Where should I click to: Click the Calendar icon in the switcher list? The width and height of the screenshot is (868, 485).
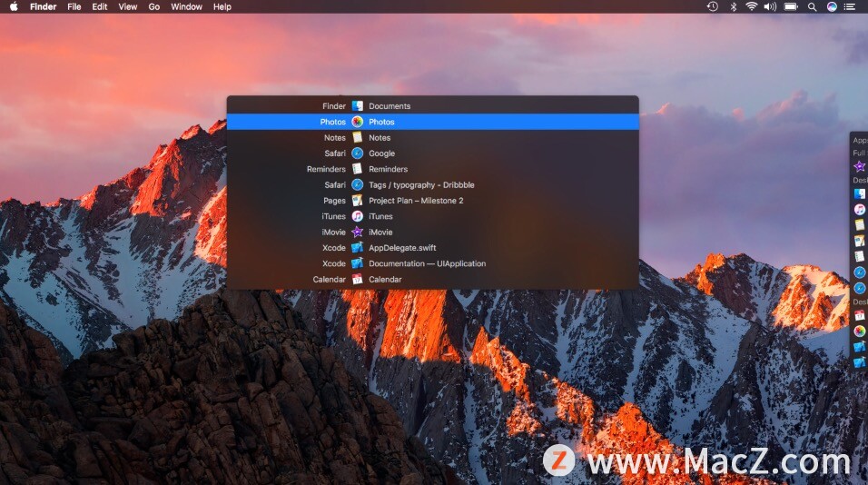[358, 280]
